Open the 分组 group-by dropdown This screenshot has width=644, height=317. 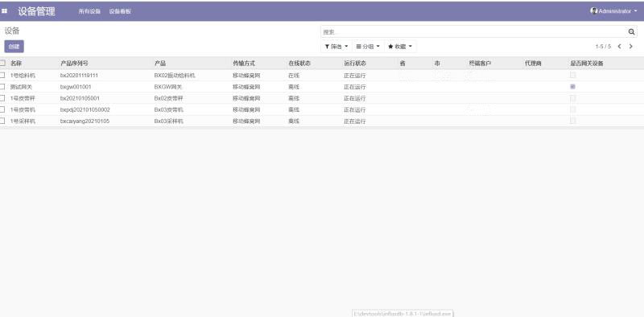368,47
